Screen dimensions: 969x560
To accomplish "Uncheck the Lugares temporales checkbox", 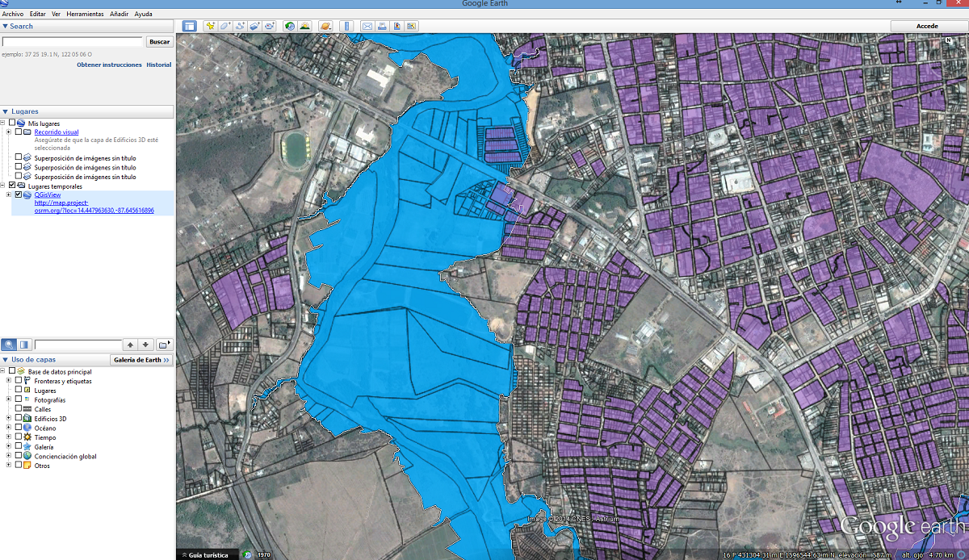I will (12, 186).
